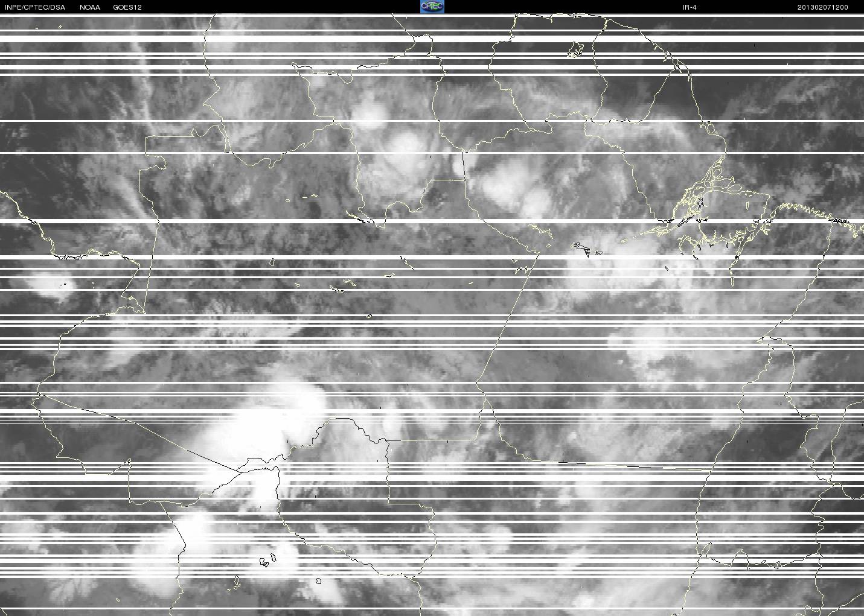
Task: Select the NOAA label in header
Action: coord(90,7)
